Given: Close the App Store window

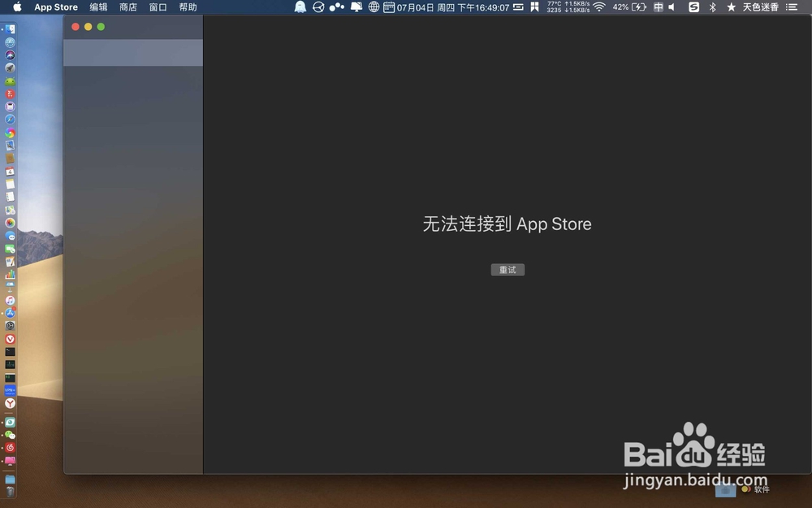Looking at the screenshot, I should coord(76,27).
